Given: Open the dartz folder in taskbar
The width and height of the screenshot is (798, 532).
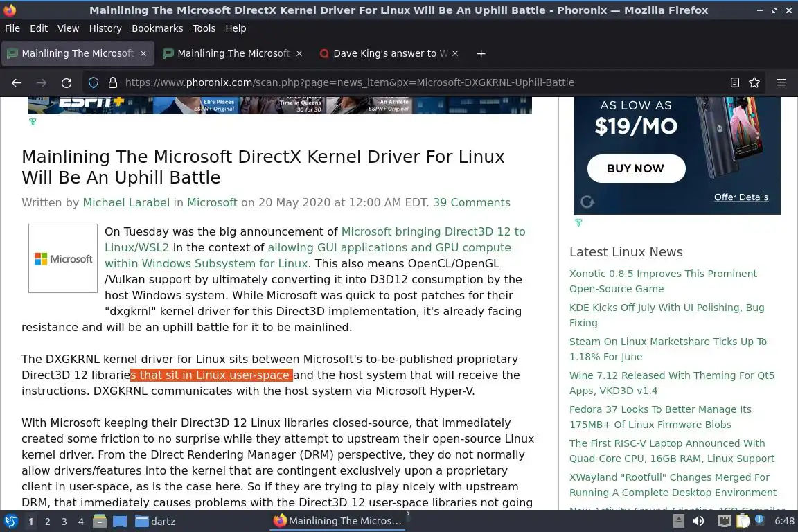Looking at the screenshot, I should click(155, 522).
